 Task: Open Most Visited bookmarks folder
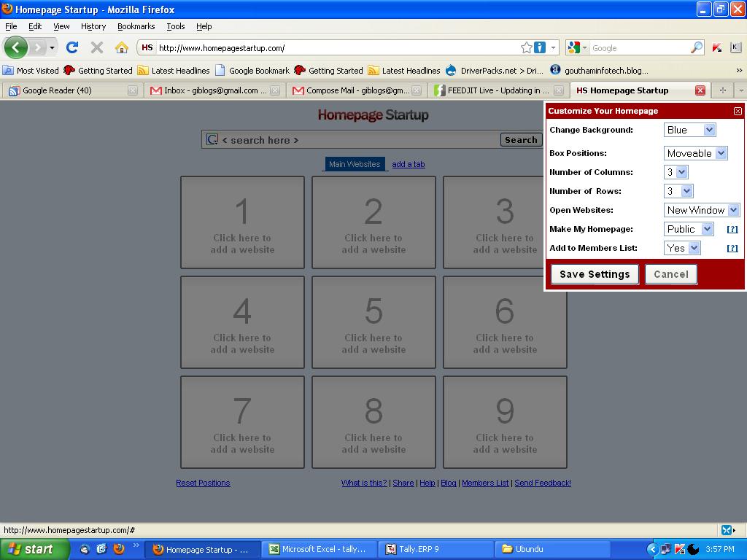pos(31,71)
